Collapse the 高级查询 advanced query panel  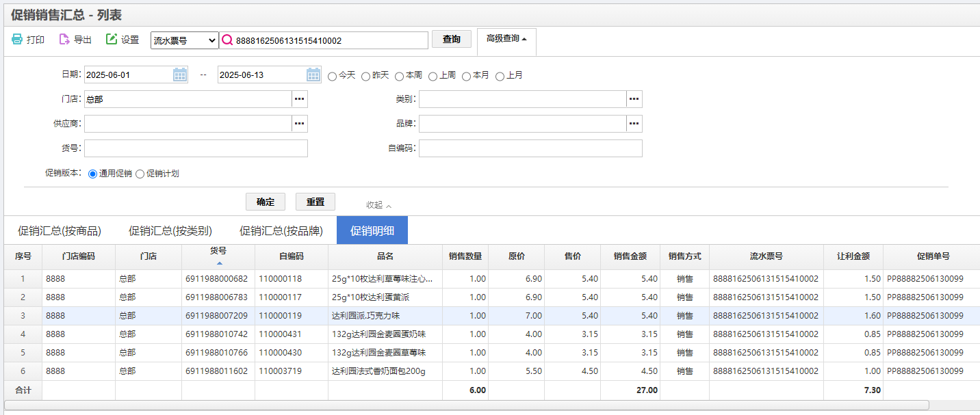click(x=506, y=39)
